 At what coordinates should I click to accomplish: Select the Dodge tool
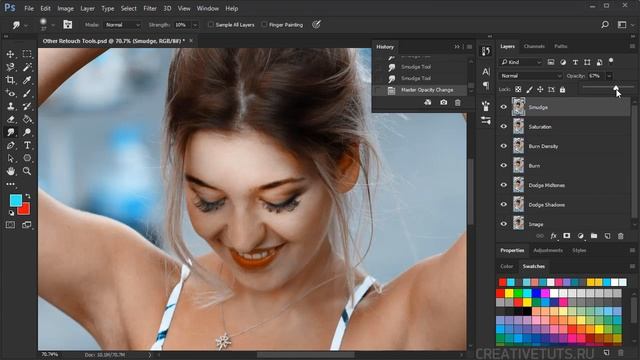(x=27, y=132)
